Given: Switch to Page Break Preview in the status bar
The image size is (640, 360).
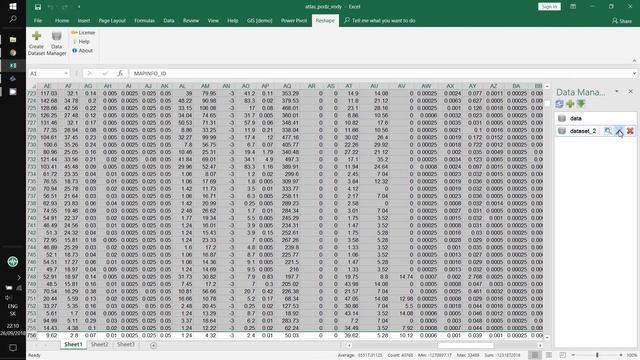Looking at the screenshot, I should [x=562, y=355].
